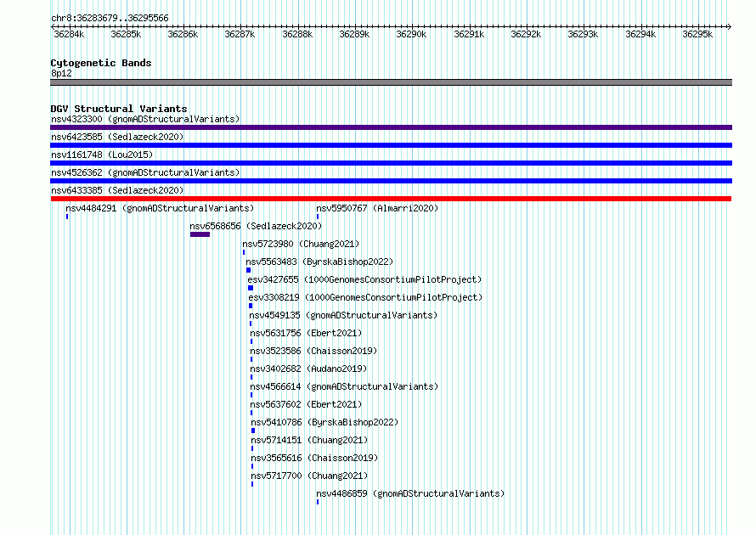Open nsv5717700 (Chuang2021) label
Viewport: 756px width, 535px height.
(309, 476)
